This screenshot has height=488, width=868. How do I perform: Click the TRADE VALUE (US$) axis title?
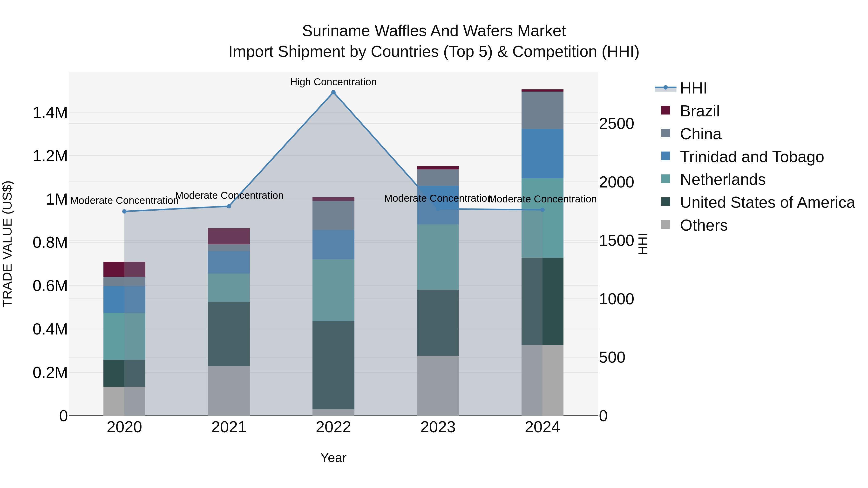coord(7,244)
